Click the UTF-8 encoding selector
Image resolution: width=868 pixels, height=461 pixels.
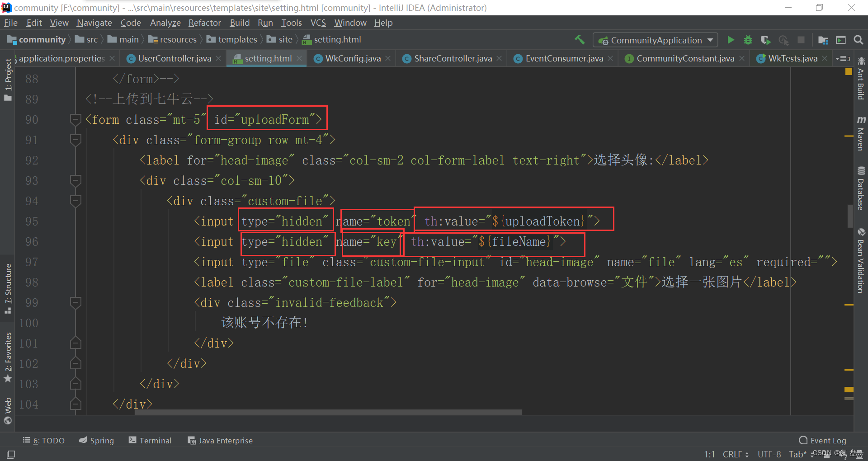click(x=769, y=454)
